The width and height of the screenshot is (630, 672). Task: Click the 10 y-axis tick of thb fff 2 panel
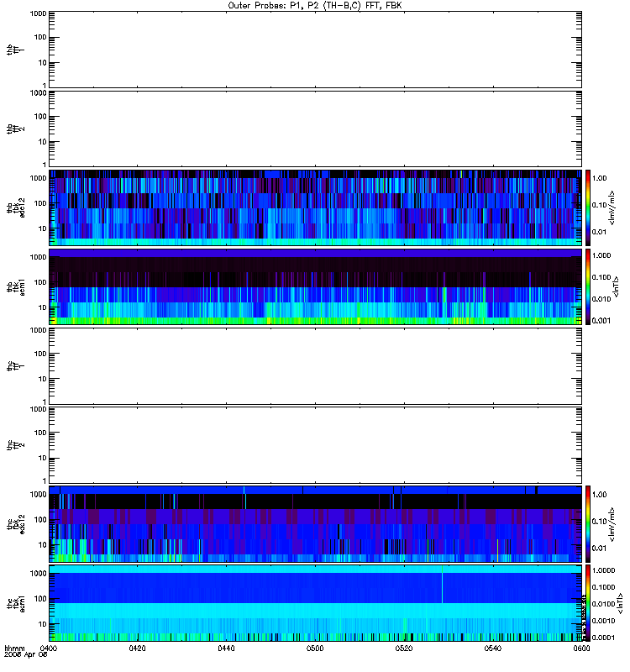[x=43, y=141]
